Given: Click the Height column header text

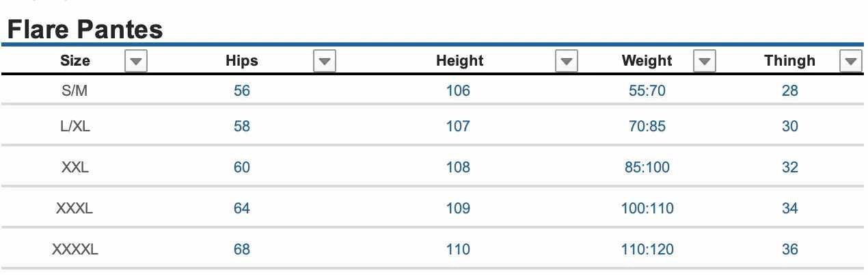Looking at the screenshot, I should point(460,61).
